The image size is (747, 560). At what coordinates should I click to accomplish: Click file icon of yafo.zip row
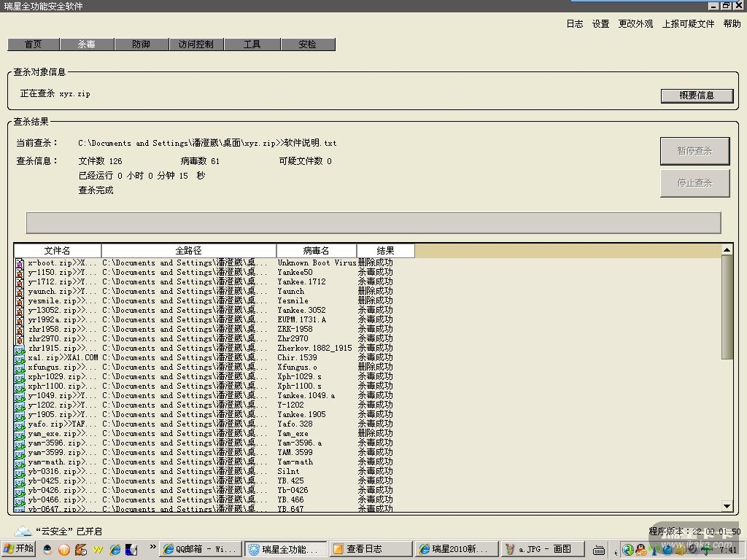20,424
